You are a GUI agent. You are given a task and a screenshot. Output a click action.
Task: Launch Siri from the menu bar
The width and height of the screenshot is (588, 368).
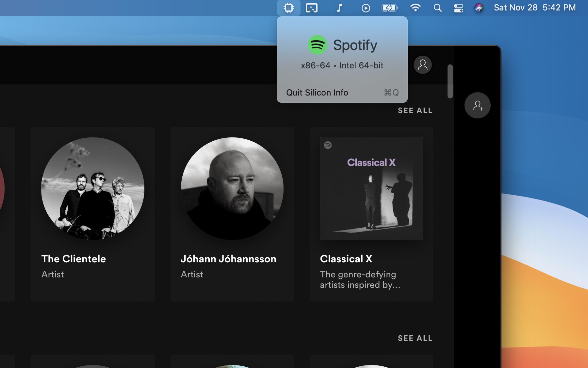(479, 8)
